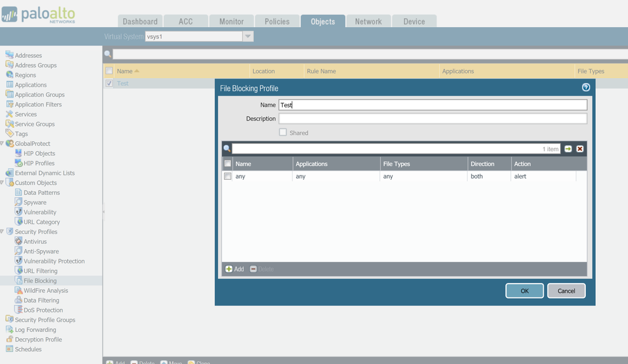Click the WildFire Analysis sidebar icon
This screenshot has height=364, width=628.
coord(18,290)
